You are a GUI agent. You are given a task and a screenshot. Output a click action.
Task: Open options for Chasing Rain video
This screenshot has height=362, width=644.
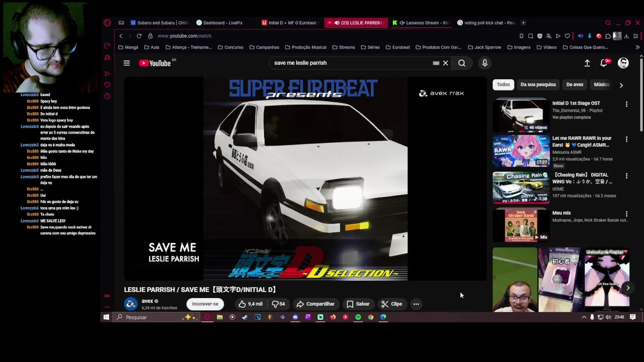click(626, 176)
